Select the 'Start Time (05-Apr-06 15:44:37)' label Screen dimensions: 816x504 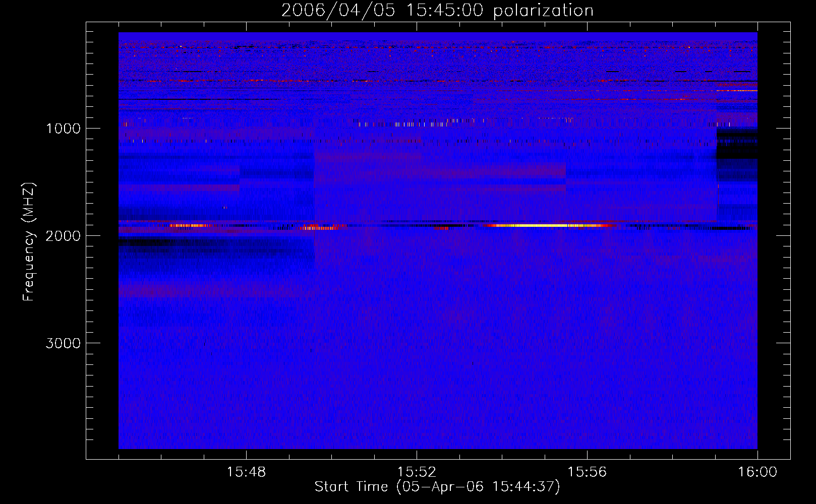coord(437,487)
